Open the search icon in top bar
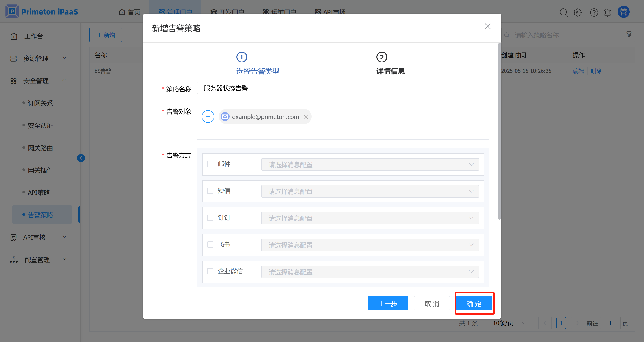The image size is (644, 342). click(x=563, y=12)
